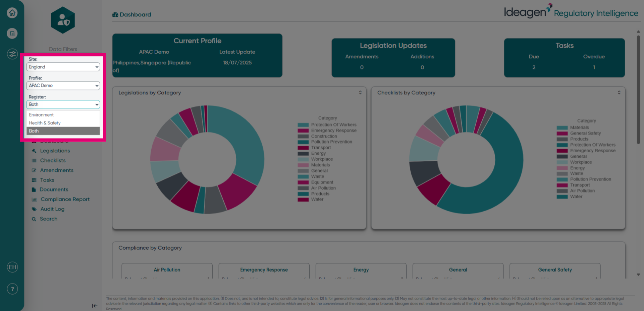Open the Profile dropdown showing APAC Demo
Screen dimensions: 644x311
pyautogui.click(x=63, y=86)
